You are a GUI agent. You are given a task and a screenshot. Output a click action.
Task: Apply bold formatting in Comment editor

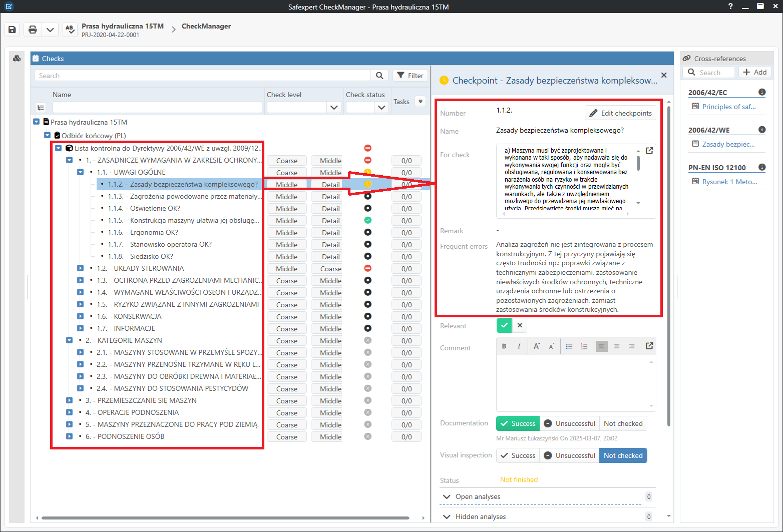coord(504,346)
